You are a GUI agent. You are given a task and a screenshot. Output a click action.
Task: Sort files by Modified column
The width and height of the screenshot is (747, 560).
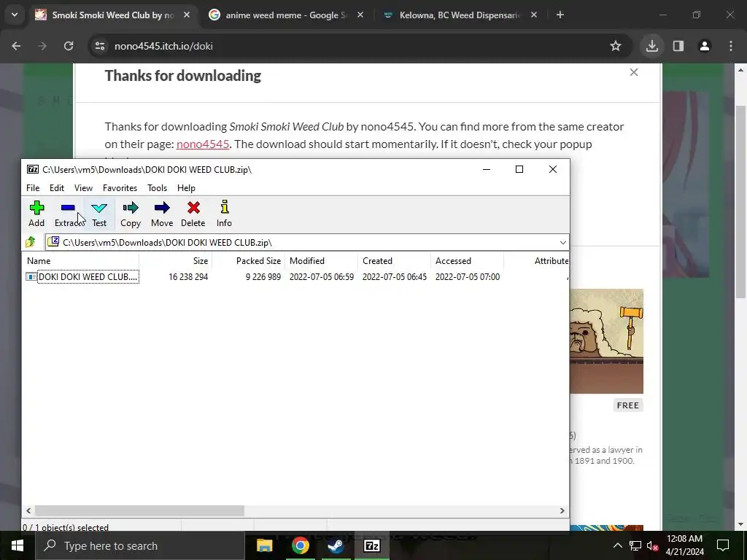(x=321, y=260)
